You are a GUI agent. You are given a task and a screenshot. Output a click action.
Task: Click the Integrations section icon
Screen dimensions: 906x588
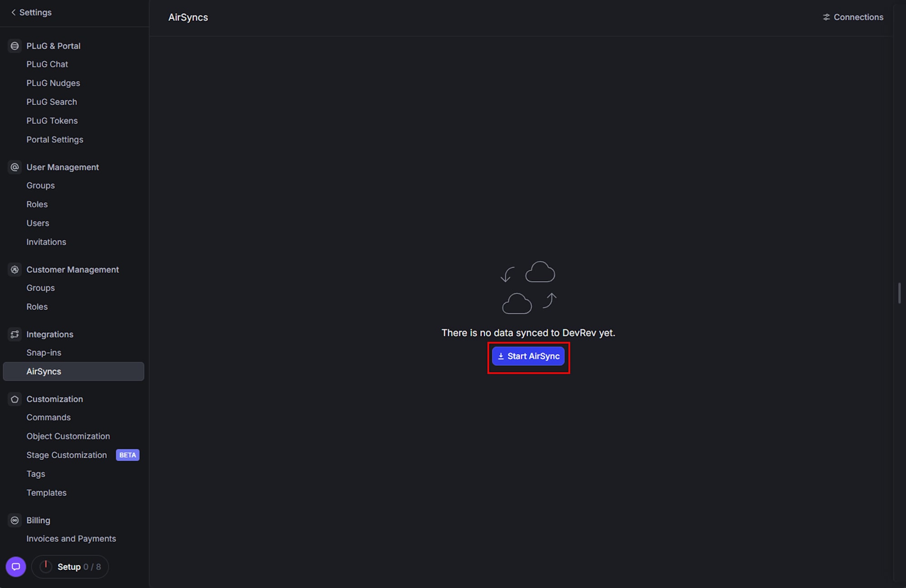14,334
